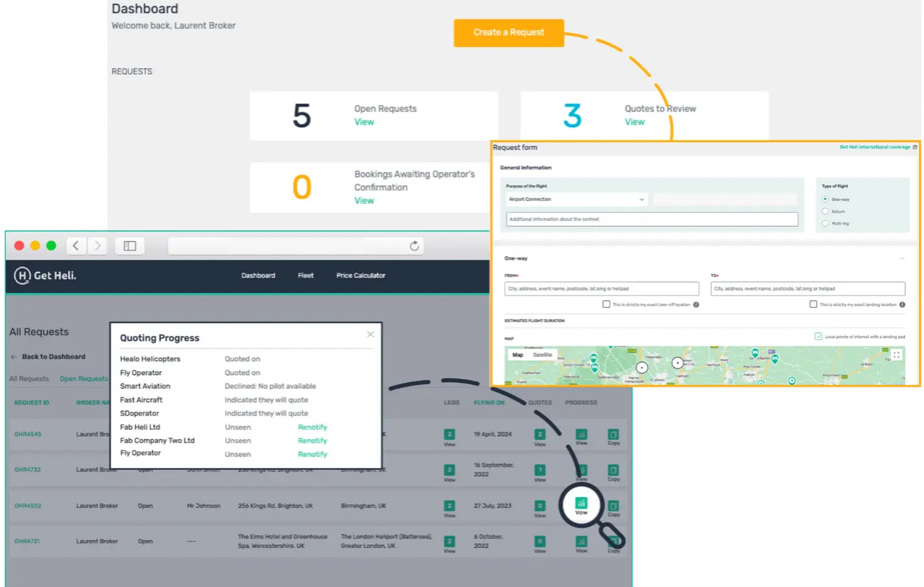
Task: Click the copy icon for request GHR4545
Action: (x=613, y=435)
